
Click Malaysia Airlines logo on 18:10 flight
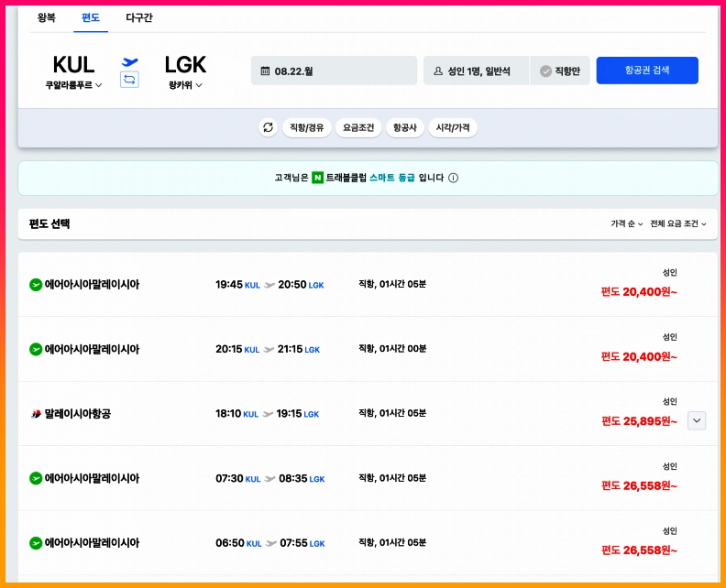[x=36, y=414]
